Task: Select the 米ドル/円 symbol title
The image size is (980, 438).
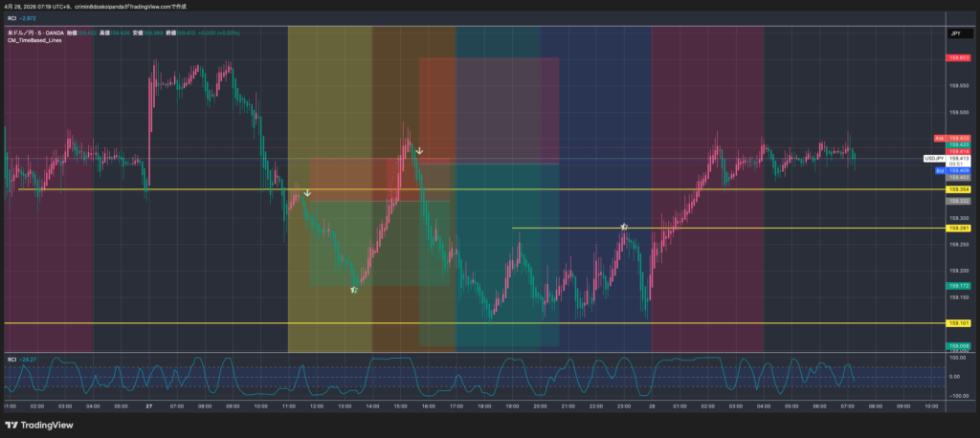Action: tap(24, 33)
